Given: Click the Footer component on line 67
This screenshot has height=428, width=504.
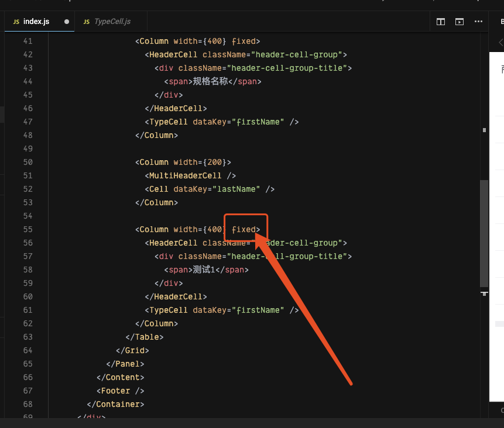Looking at the screenshot, I should [115, 391].
